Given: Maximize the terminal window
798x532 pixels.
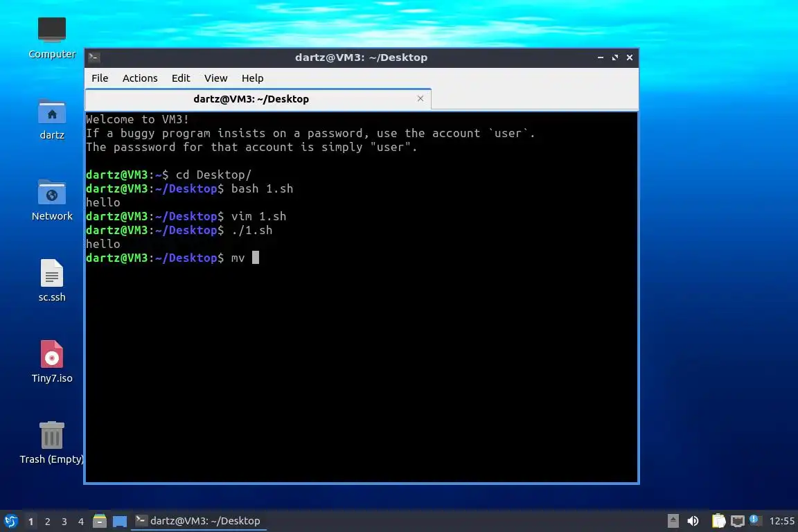Looking at the screenshot, I should 615,57.
